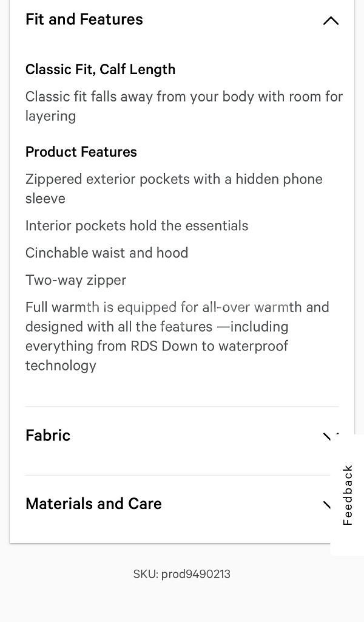The height and width of the screenshot is (622, 364).
Task: Expand the Materials and Care arrow
Action: tap(327, 504)
